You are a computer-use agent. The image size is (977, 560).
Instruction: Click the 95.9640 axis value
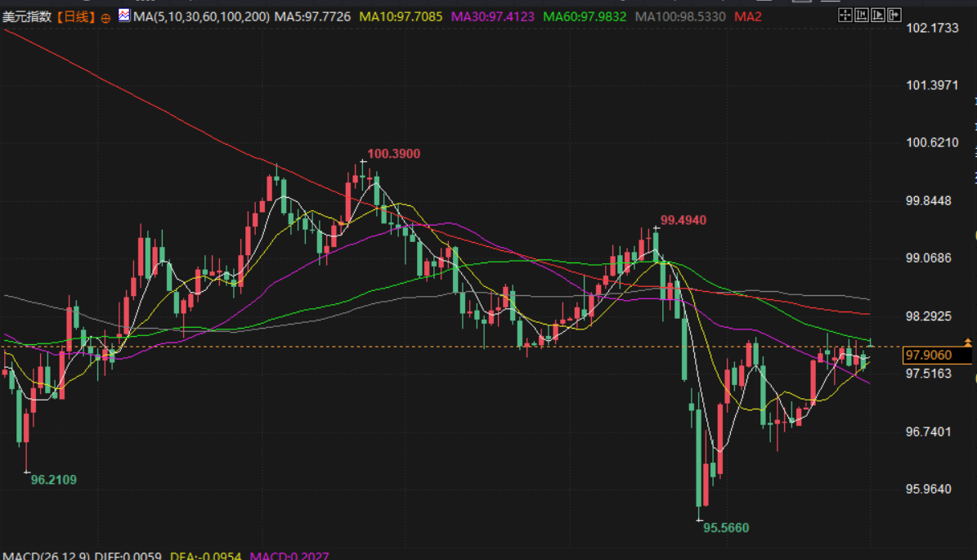click(x=929, y=489)
